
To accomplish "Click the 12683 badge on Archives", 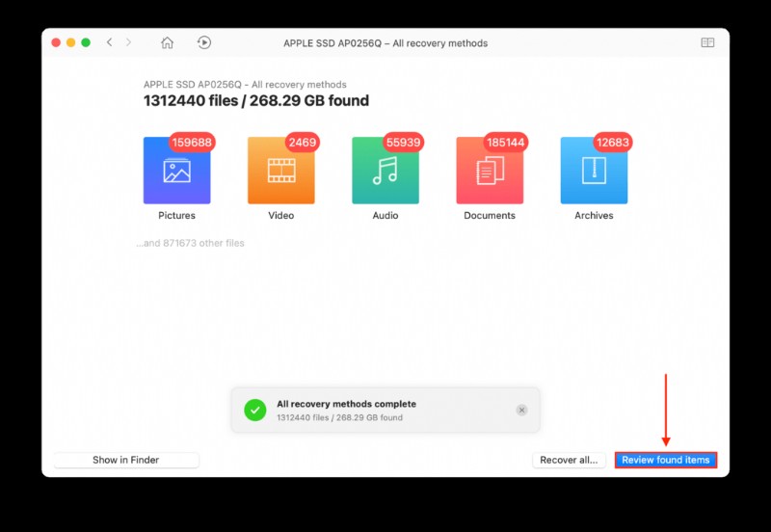I will pos(613,143).
